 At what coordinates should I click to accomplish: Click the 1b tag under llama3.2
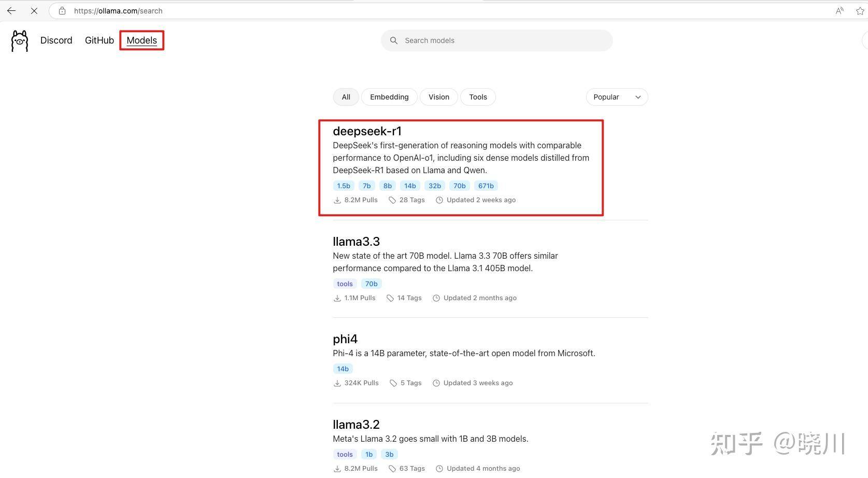(369, 454)
